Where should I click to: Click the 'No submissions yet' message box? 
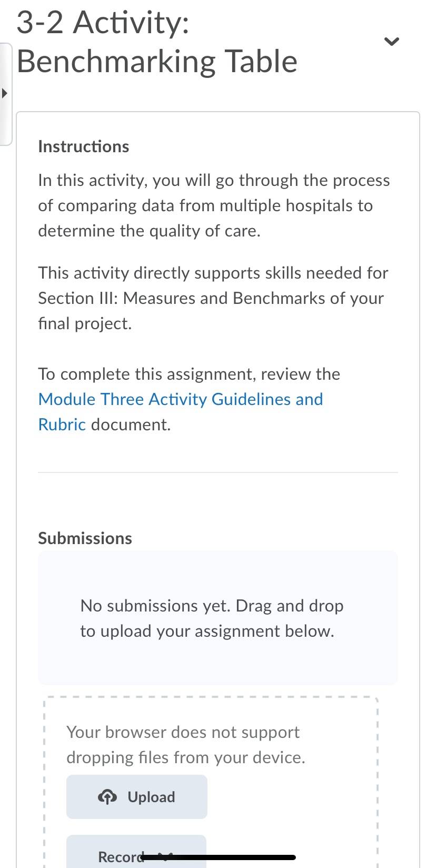(x=217, y=618)
